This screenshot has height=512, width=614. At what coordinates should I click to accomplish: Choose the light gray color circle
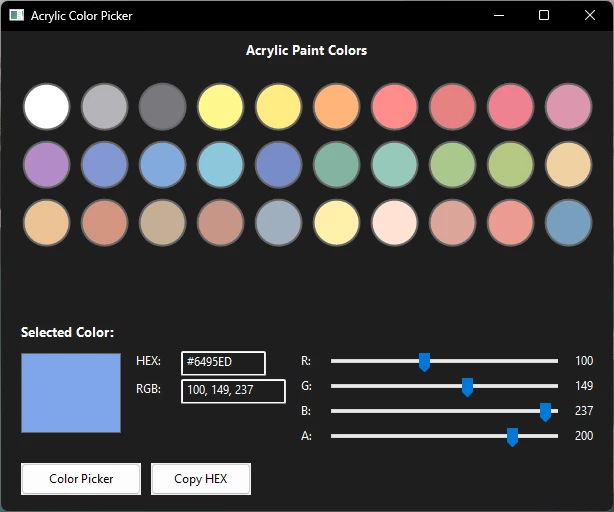[104, 106]
